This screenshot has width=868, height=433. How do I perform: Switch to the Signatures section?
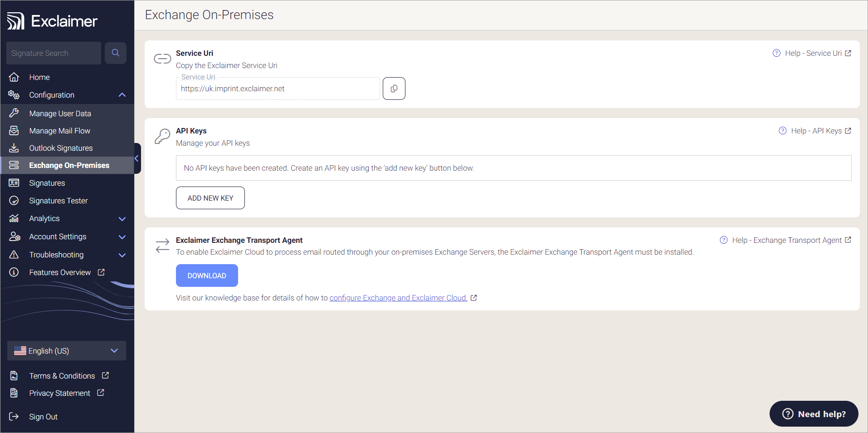[47, 182]
